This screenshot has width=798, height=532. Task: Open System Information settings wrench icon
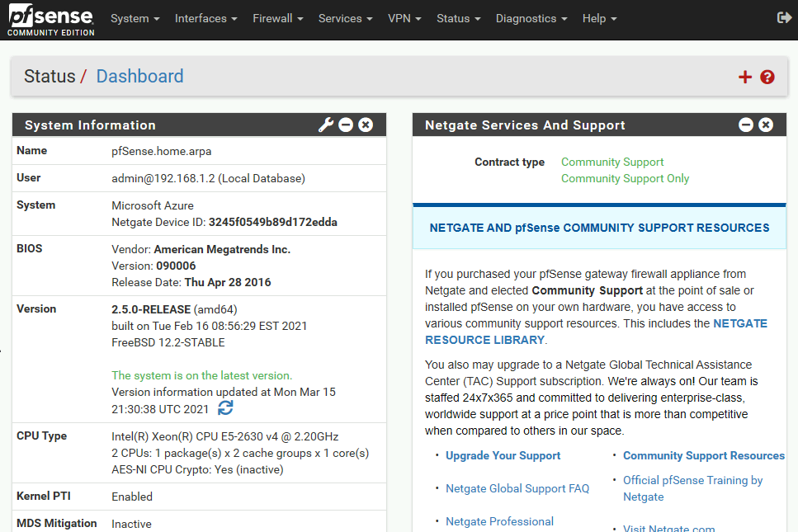point(326,125)
